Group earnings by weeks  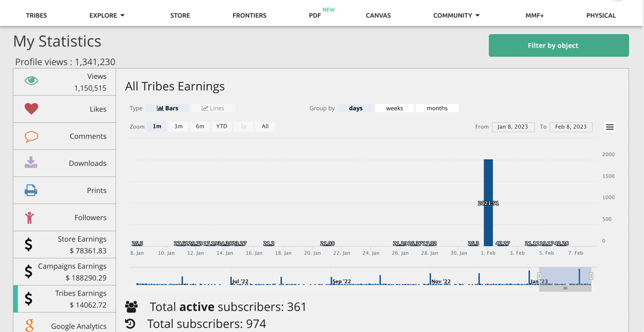(394, 108)
